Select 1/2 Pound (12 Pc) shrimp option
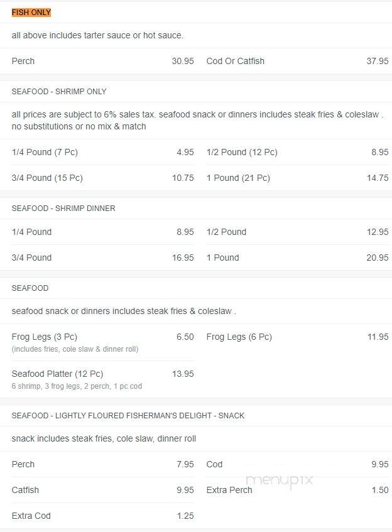Viewport: 392px width, 532px height. 297,152
